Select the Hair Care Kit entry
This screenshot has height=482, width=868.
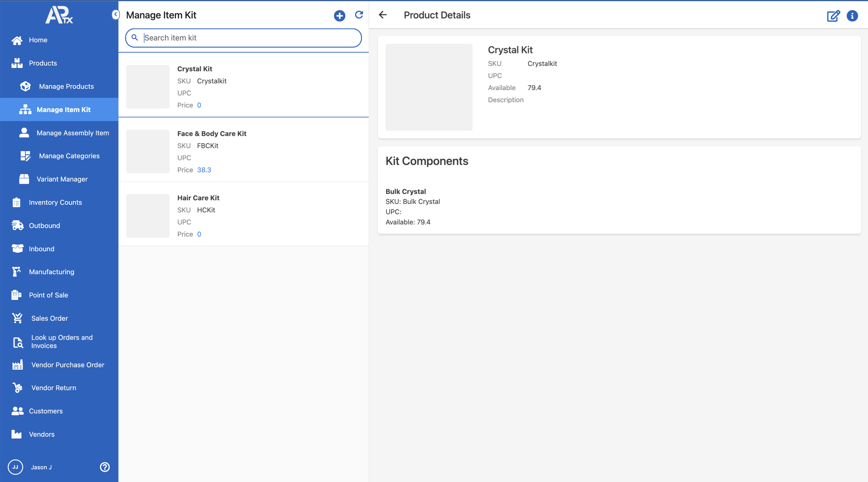[198, 198]
